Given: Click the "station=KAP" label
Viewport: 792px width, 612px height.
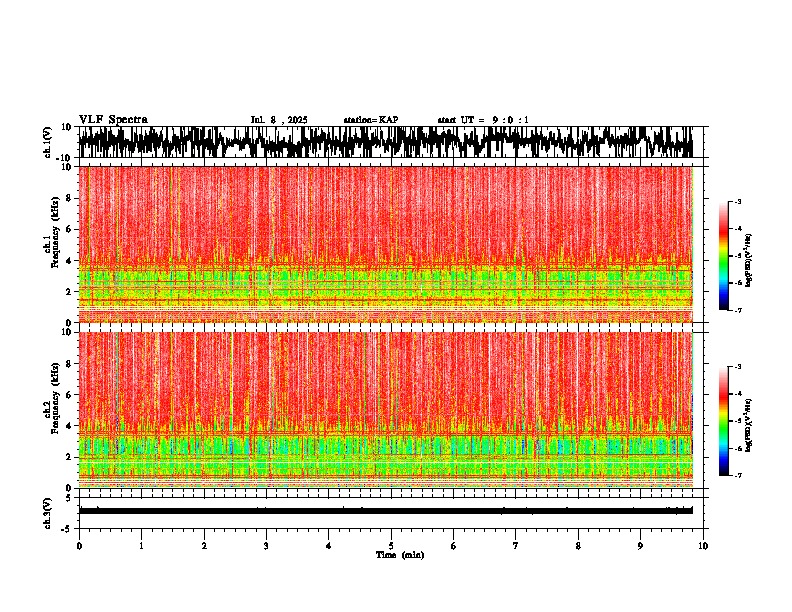Looking at the screenshot, I should [371, 120].
